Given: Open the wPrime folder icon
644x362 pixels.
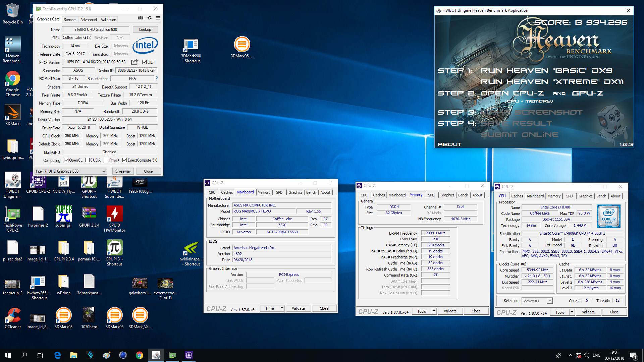Looking at the screenshot, I should coord(63,285).
